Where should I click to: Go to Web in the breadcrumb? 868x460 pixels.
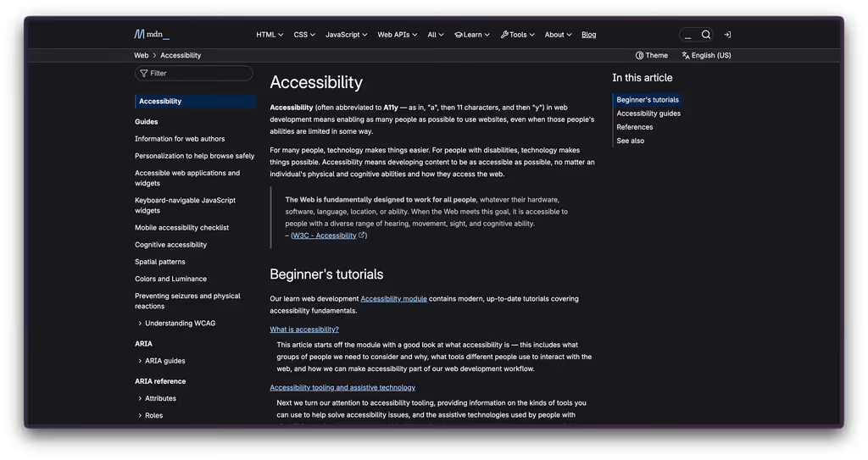(x=141, y=55)
